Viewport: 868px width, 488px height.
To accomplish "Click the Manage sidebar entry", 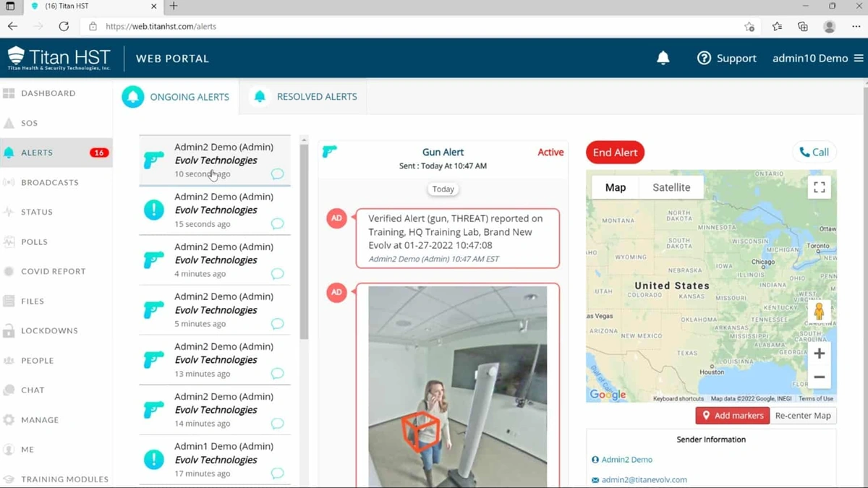I will pos(40,419).
